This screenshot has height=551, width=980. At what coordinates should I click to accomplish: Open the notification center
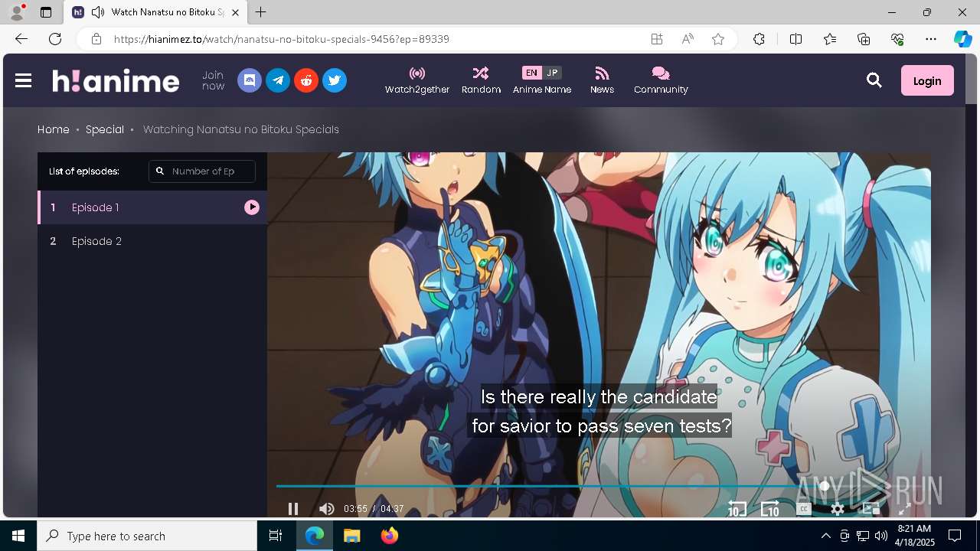pos(955,536)
